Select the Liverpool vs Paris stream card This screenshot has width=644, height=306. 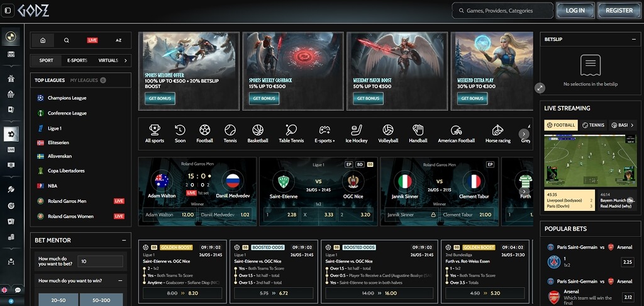pyautogui.click(x=569, y=200)
